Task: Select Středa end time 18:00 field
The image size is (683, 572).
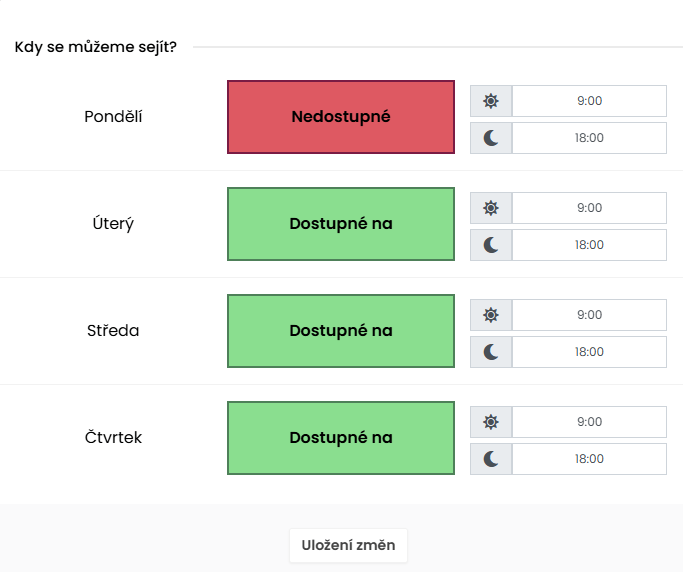Action: pos(589,352)
